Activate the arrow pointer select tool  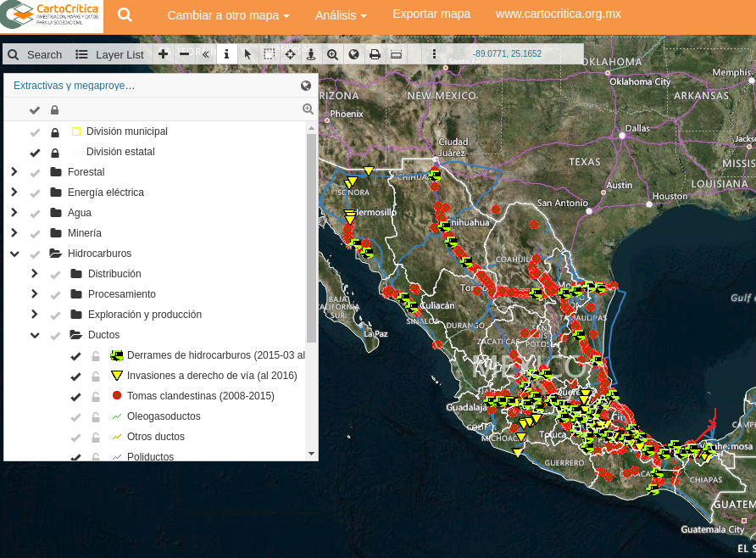pos(247,54)
